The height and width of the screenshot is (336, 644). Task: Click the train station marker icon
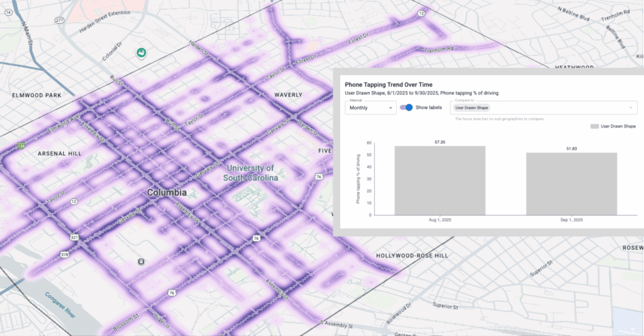pyautogui.click(x=142, y=261)
